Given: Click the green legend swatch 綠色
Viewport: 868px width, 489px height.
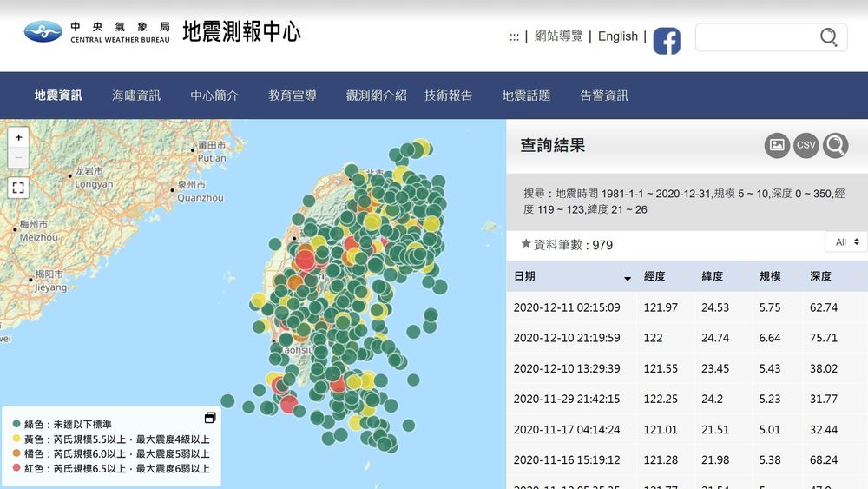Looking at the screenshot, I should pos(16,424).
